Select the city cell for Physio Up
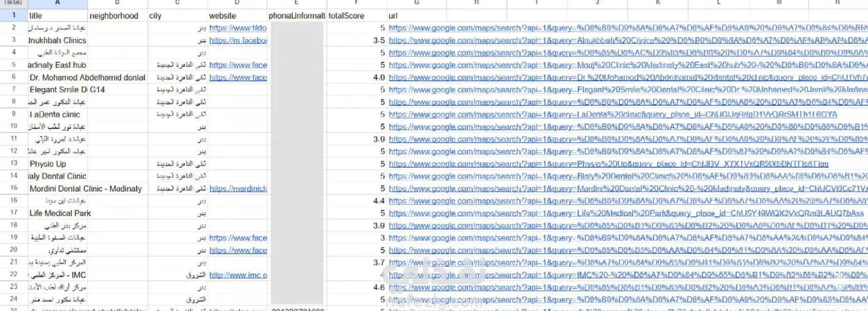Image resolution: width=868 pixels, height=311 pixels. [178, 164]
